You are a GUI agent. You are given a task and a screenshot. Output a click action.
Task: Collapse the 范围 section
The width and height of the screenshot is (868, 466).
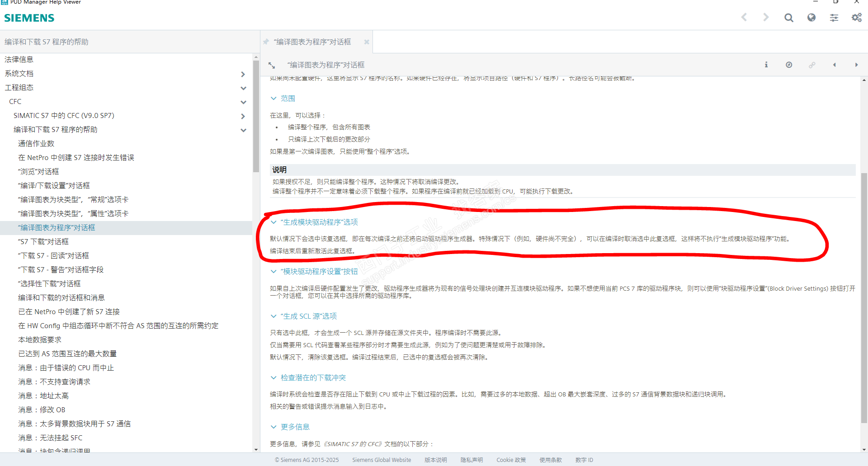(274, 98)
